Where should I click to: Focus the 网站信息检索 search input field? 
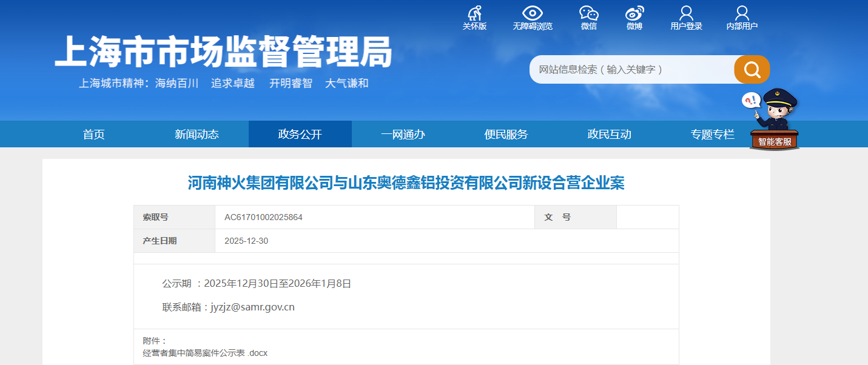(x=631, y=70)
